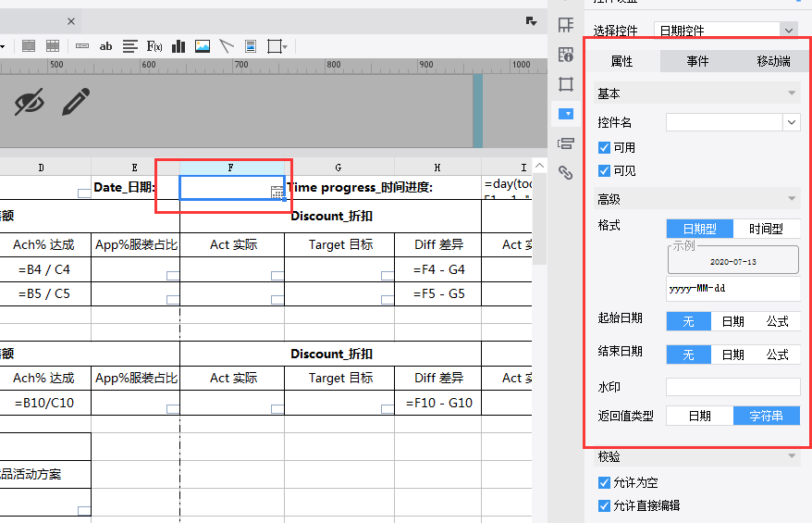Select the 'Date_日期:' cell
The height and width of the screenshot is (523, 812).
[x=135, y=188]
